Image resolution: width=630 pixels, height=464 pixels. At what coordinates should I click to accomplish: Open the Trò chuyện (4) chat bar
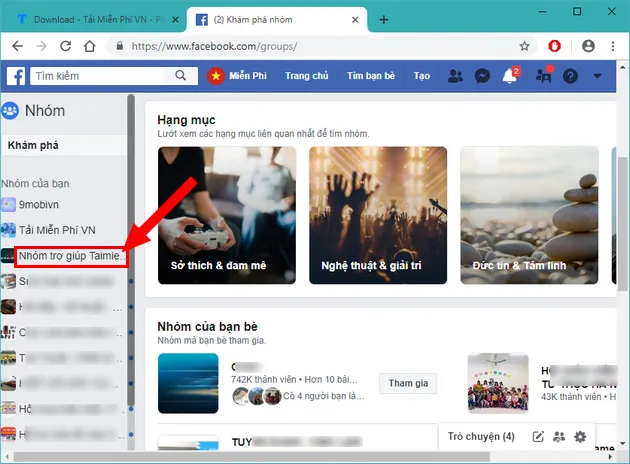[481, 436]
